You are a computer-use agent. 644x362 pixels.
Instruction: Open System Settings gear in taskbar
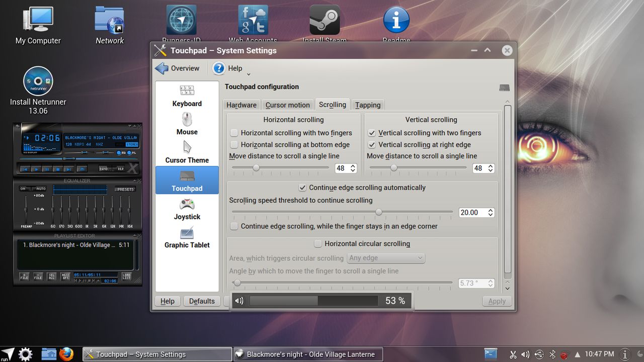26,354
